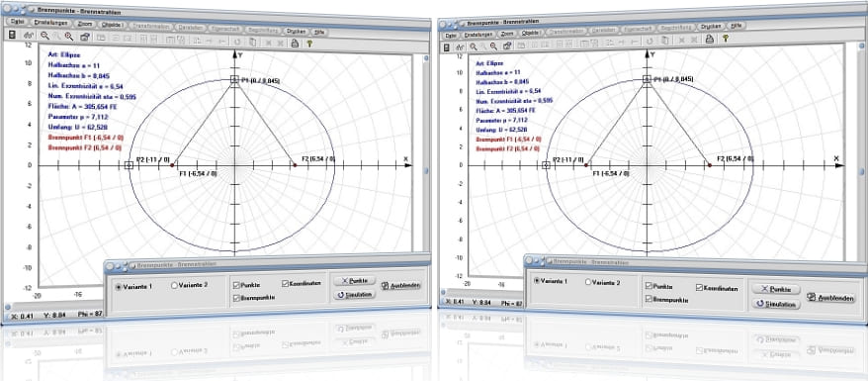Click focus point F1 dot in right graph
Viewport: 868px width, 381px height.
click(x=586, y=165)
